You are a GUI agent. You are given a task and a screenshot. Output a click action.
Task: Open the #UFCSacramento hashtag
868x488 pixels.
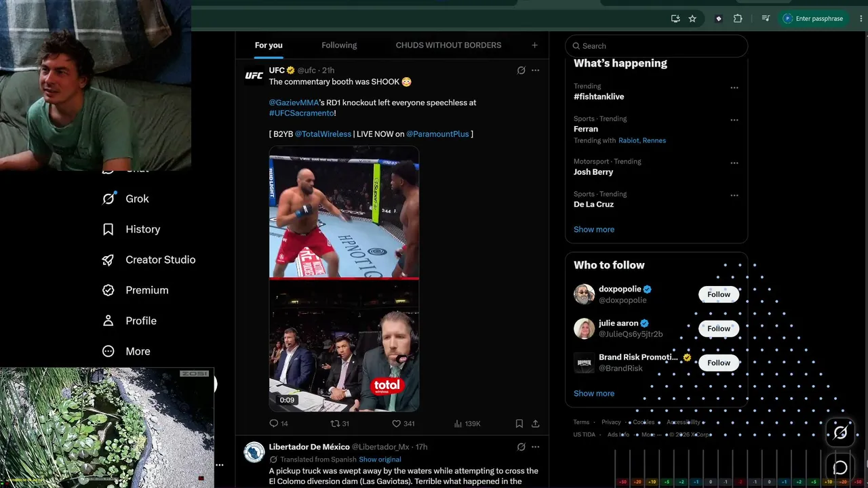tap(301, 113)
